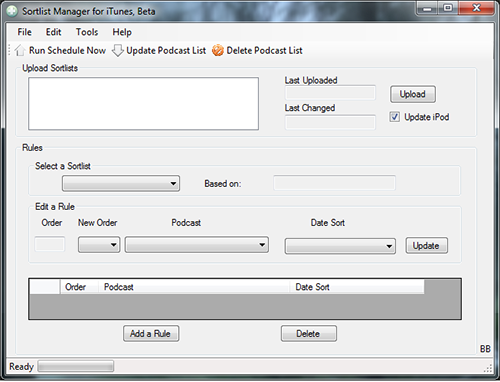Click the progress bar in status bar
The height and width of the screenshot is (382, 500).
76,366
